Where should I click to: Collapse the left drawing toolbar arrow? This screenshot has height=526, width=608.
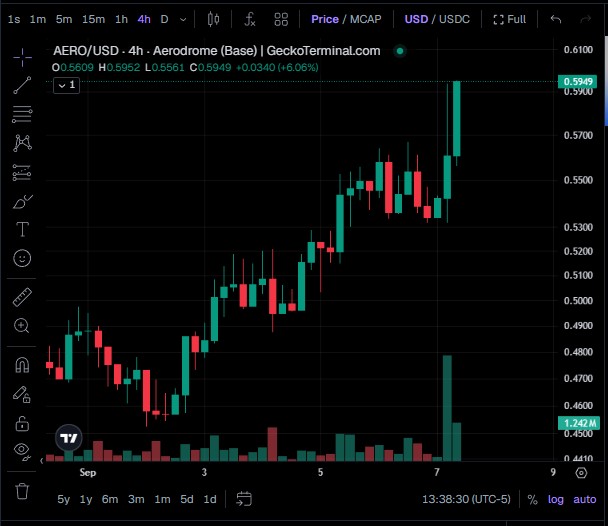(41, 461)
